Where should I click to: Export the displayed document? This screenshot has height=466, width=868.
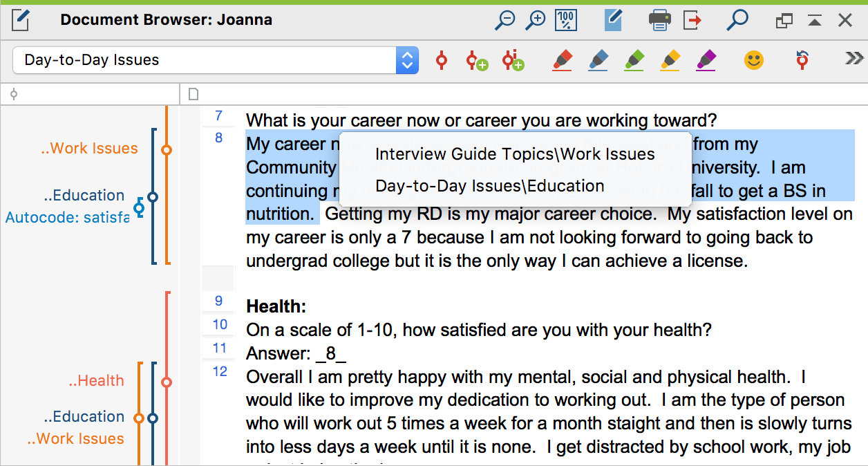(692, 21)
